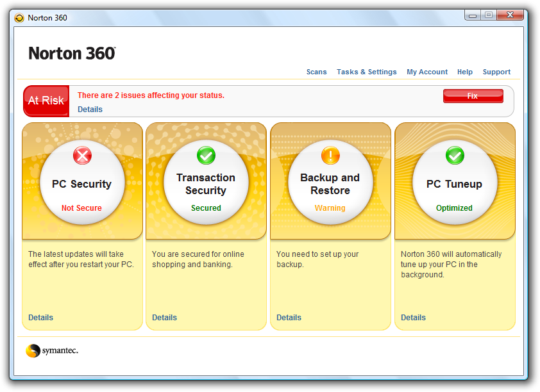This screenshot has width=540, height=392.
Task: Select the Backup and Restore circle
Action: [x=330, y=183]
